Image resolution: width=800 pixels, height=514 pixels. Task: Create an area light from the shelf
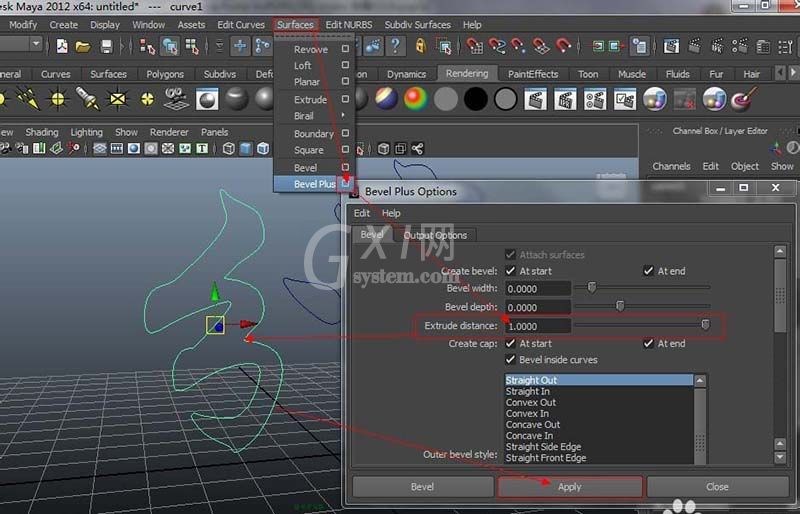pyautogui.click(x=117, y=98)
